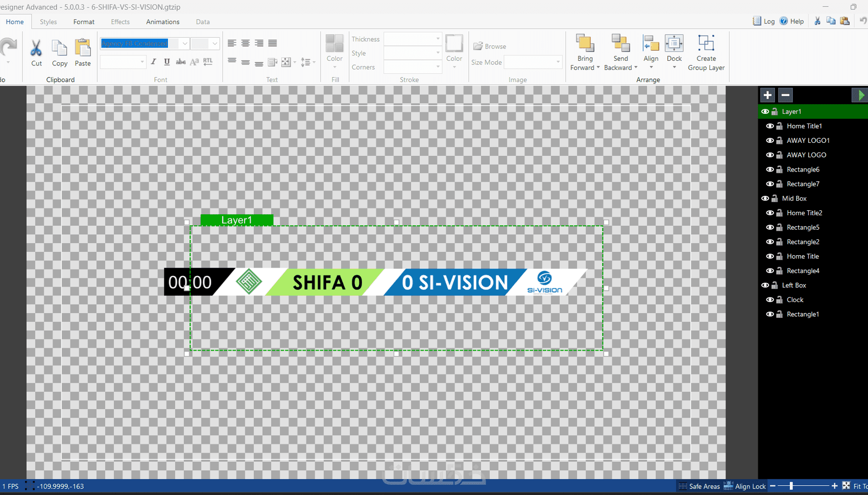
Task: Click the Bring Forward icon
Action: click(585, 43)
